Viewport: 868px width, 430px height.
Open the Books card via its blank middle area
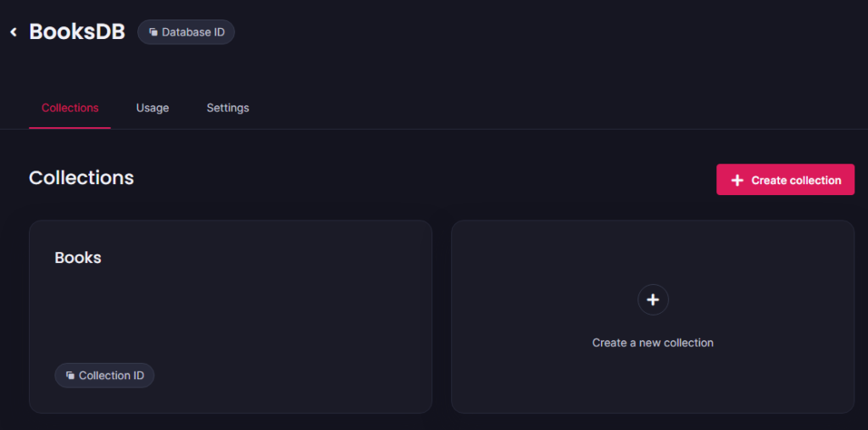(231, 316)
